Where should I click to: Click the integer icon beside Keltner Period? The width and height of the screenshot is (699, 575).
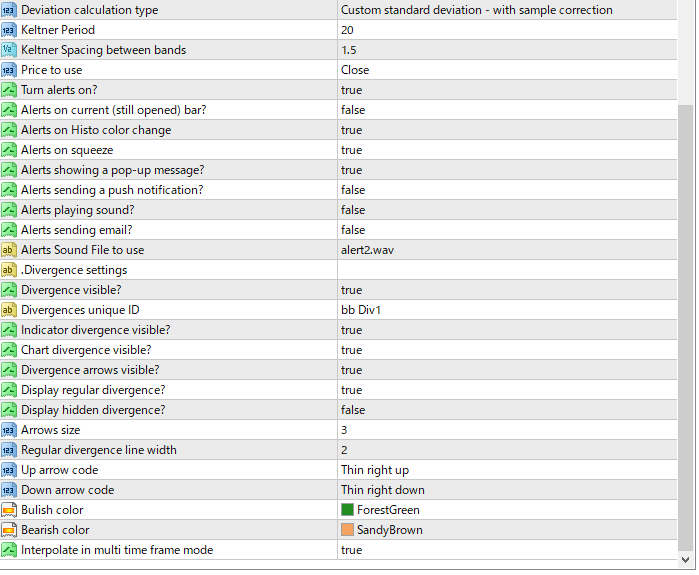8,30
